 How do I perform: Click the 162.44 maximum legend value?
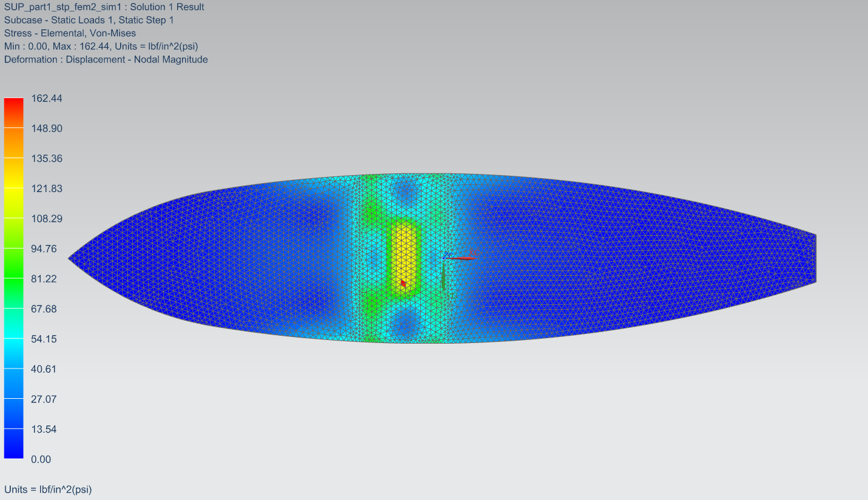click(47, 98)
